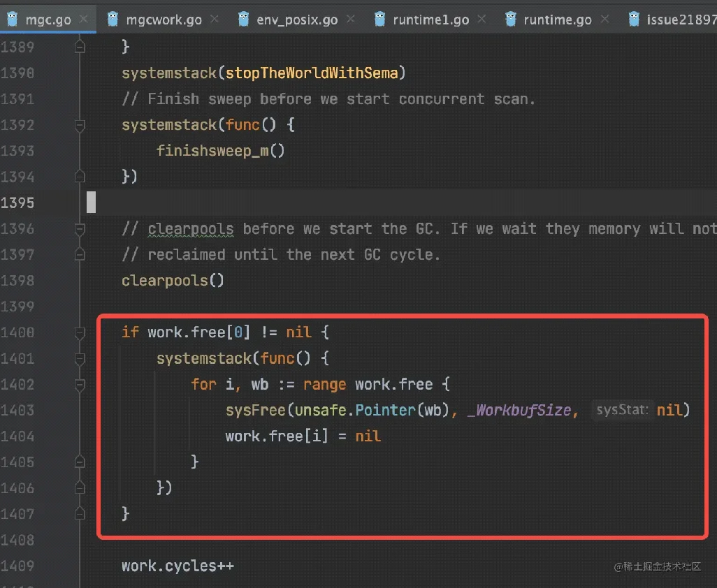717x588 pixels.
Task: Switch to runtime1.go tab
Action: coord(430,20)
